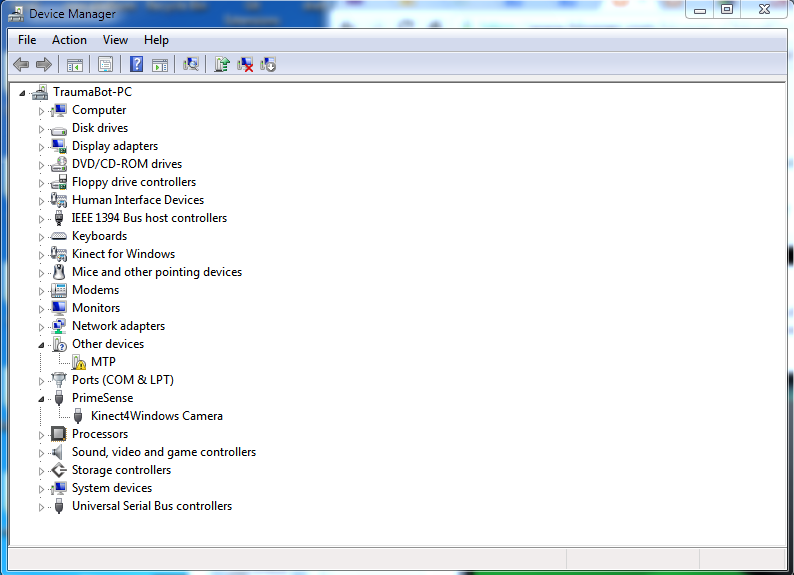Select Sound, video and game controllers label
The height and width of the screenshot is (575, 794).
164,452
